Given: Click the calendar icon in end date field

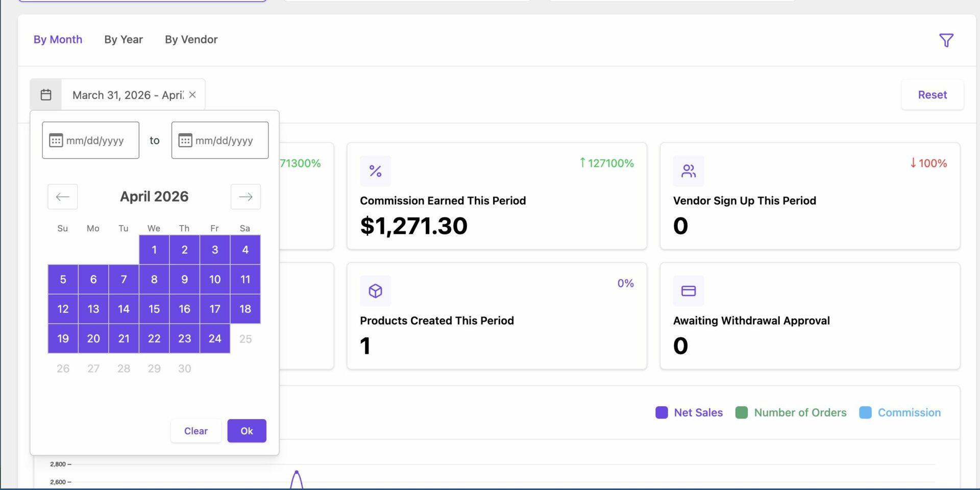Looking at the screenshot, I should click(185, 140).
